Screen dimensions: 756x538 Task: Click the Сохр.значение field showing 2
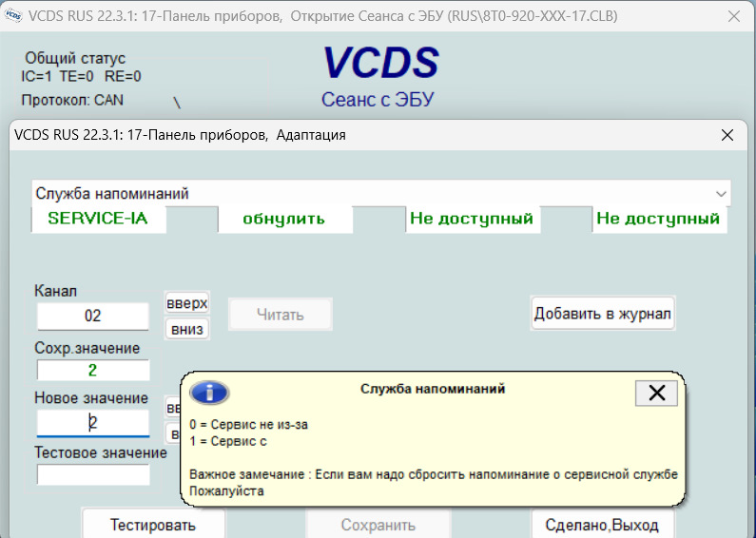(92, 371)
